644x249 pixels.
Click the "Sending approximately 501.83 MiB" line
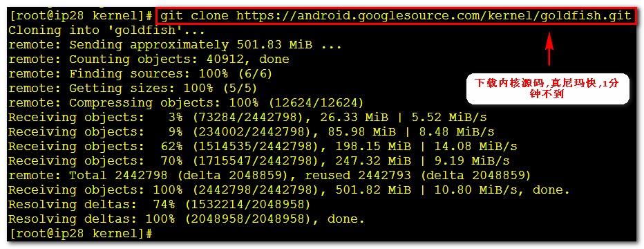[x=175, y=45]
